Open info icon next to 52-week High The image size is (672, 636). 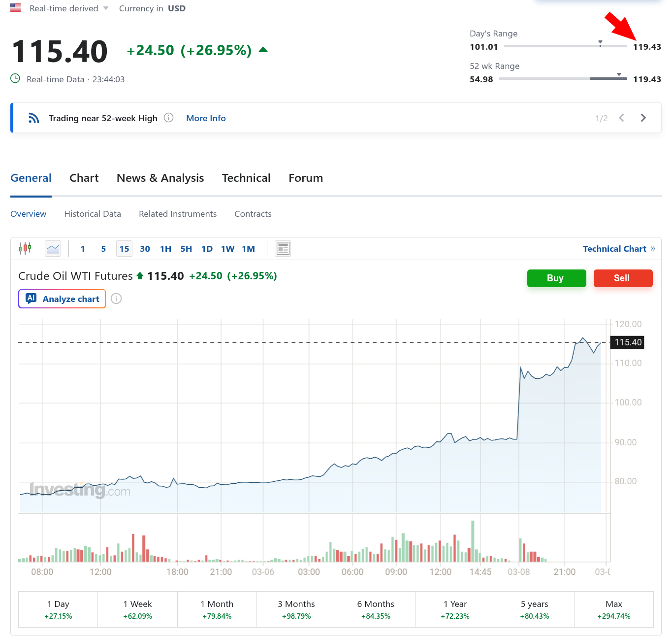pyautogui.click(x=168, y=118)
